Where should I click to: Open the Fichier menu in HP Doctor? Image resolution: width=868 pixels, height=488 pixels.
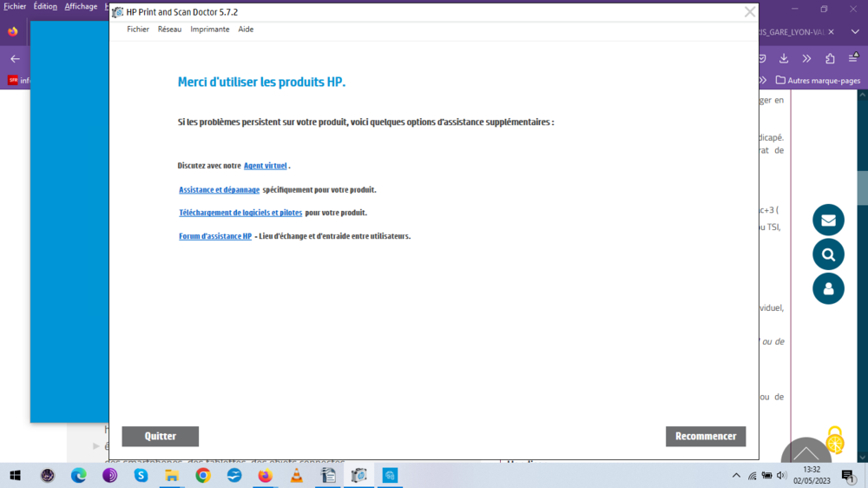138,30
